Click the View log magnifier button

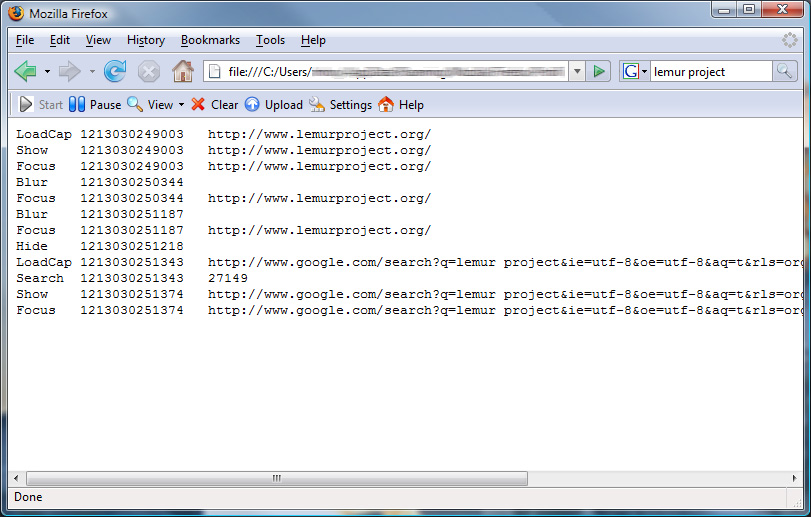(150, 104)
